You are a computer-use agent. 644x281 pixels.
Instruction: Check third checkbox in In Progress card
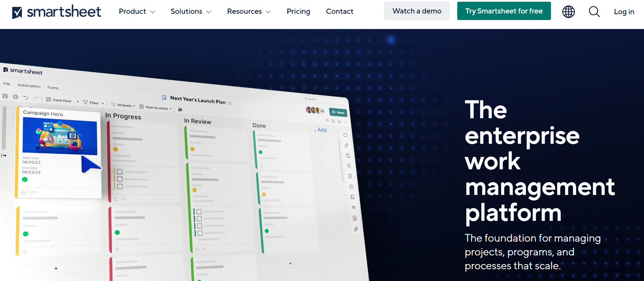(120, 186)
